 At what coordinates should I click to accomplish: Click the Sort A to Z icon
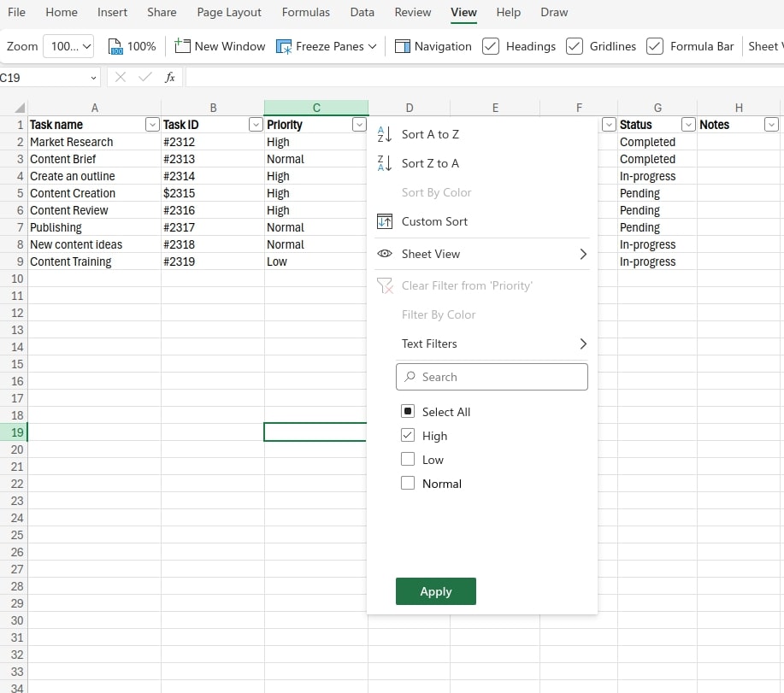tap(384, 134)
